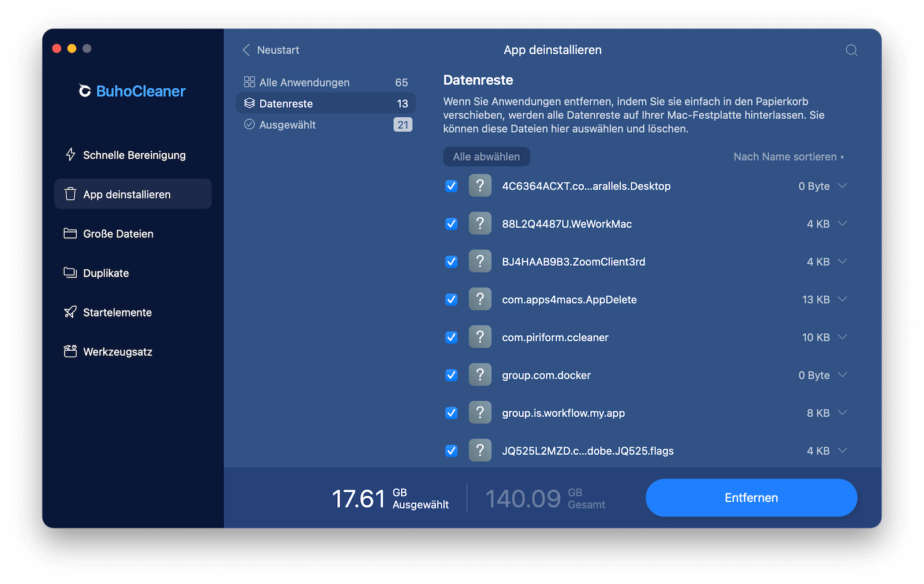Click the grid icon for Alle Anwendungen
This screenshot has height=584, width=924.
[x=249, y=82]
